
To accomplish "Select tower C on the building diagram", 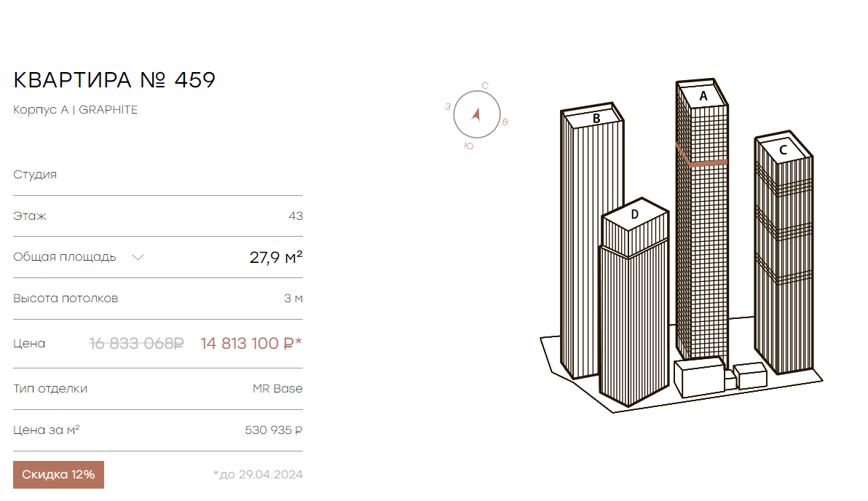I will click(784, 255).
